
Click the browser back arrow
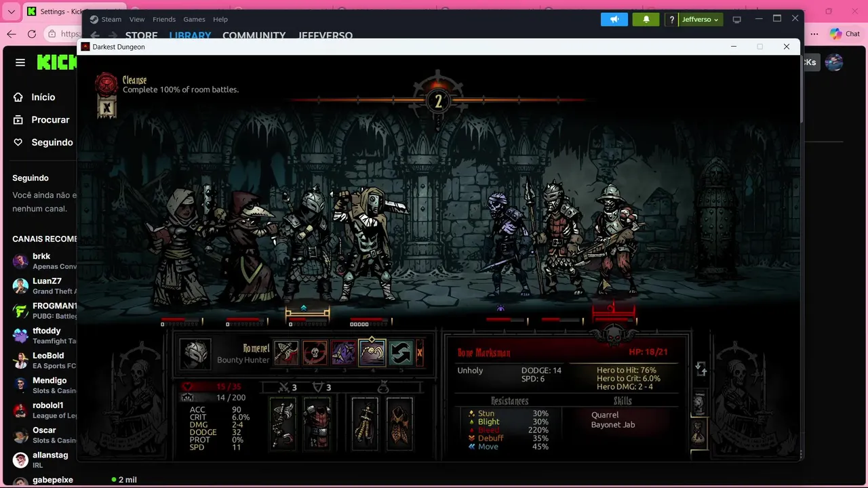pyautogui.click(x=12, y=34)
